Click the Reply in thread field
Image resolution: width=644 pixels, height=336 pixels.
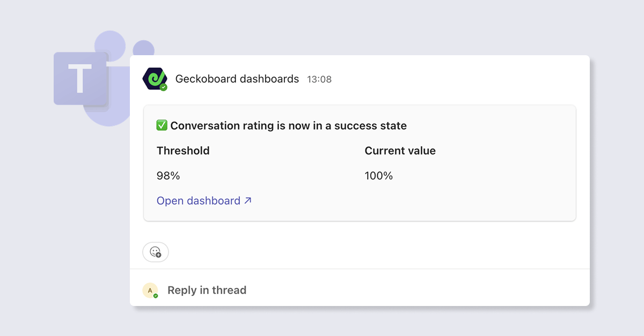coord(207,290)
